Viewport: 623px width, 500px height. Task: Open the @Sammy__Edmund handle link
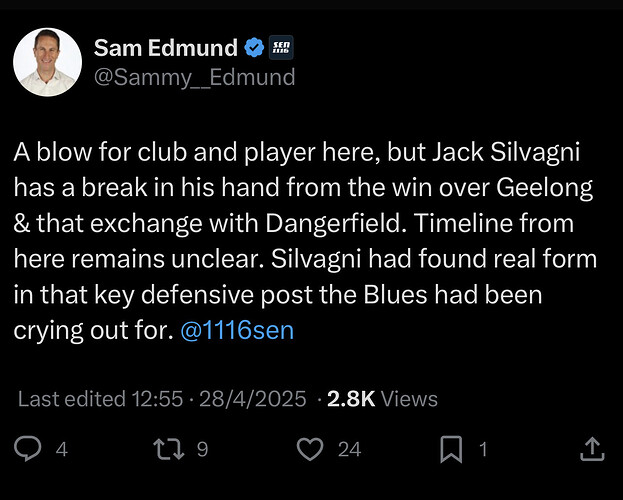(195, 77)
